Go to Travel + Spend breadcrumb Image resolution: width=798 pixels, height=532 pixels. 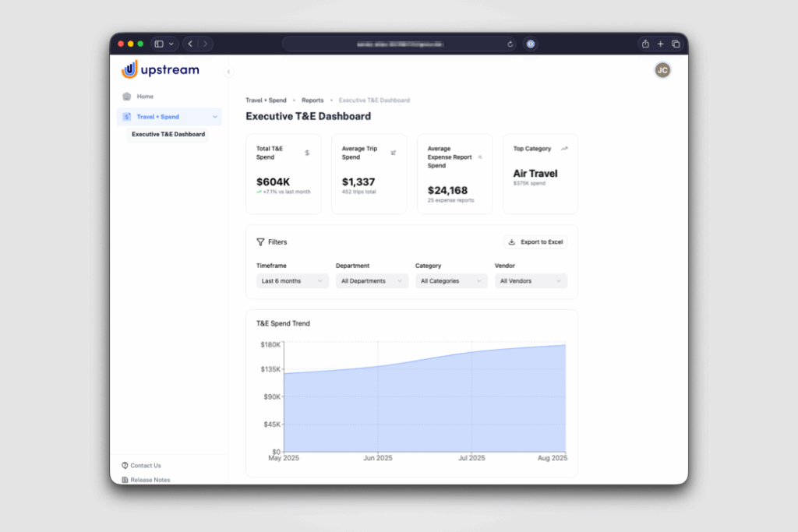coord(266,100)
